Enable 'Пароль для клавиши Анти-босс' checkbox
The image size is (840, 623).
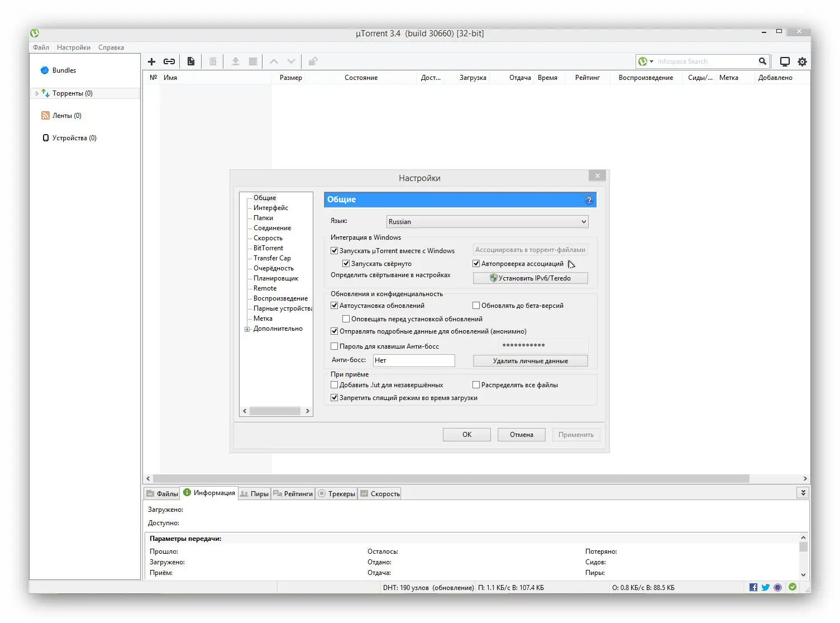(x=334, y=346)
